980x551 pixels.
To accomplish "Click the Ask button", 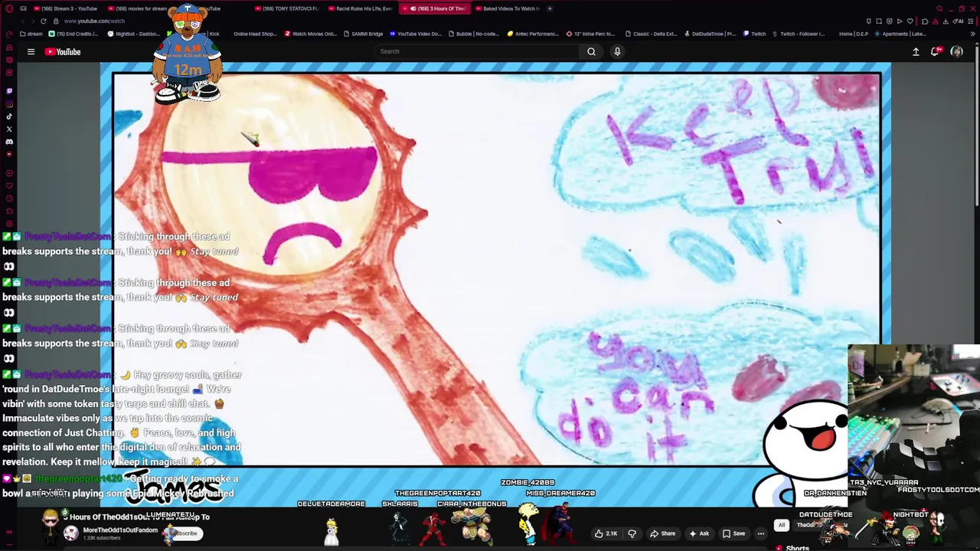I will tap(699, 533).
